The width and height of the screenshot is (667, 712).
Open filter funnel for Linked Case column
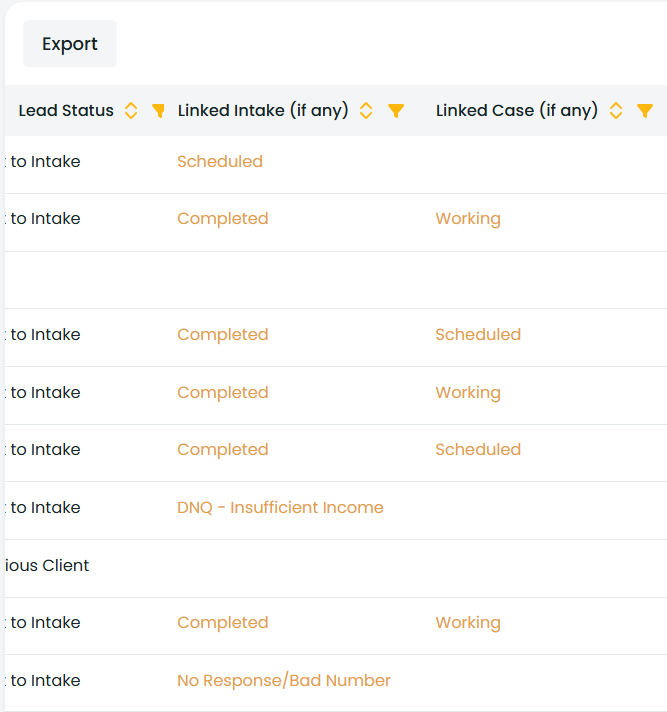pos(645,111)
